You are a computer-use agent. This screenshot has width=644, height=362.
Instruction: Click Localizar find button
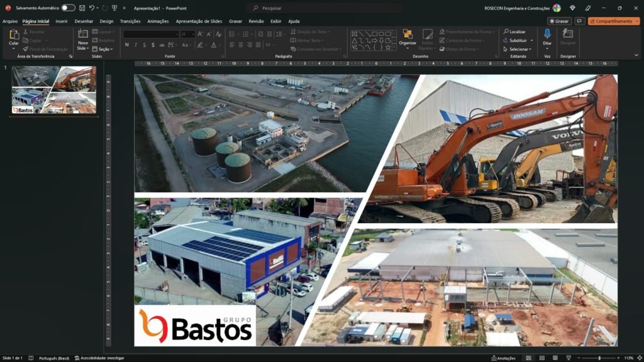point(514,31)
